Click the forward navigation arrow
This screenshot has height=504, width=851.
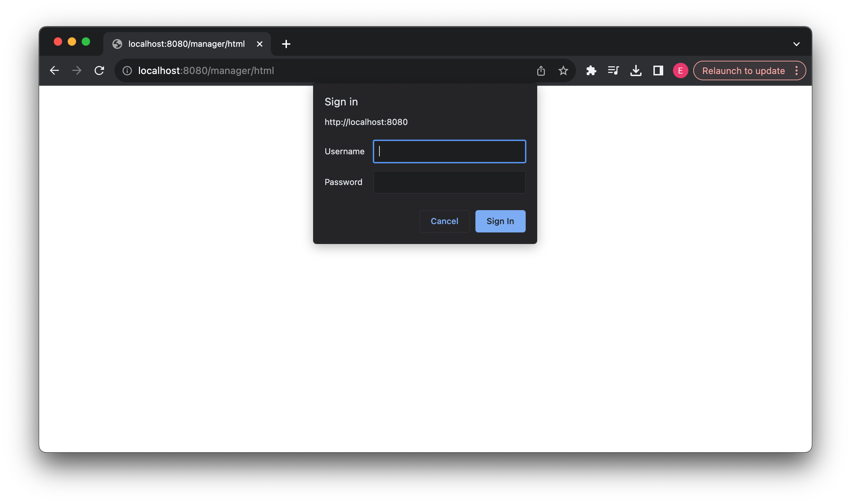(x=77, y=71)
